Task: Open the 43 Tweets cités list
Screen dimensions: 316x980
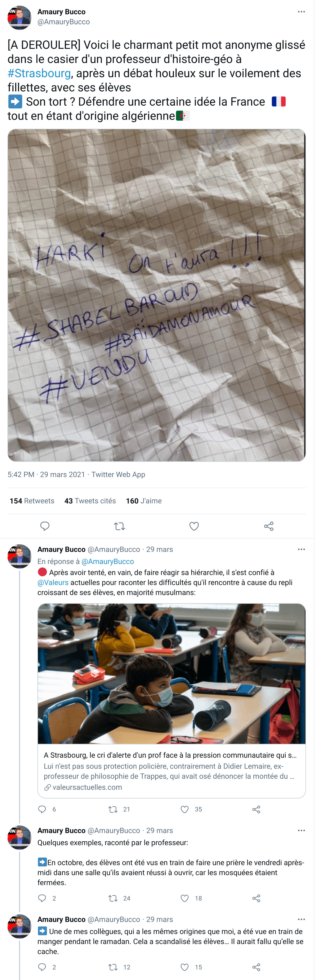Action: coord(90,501)
